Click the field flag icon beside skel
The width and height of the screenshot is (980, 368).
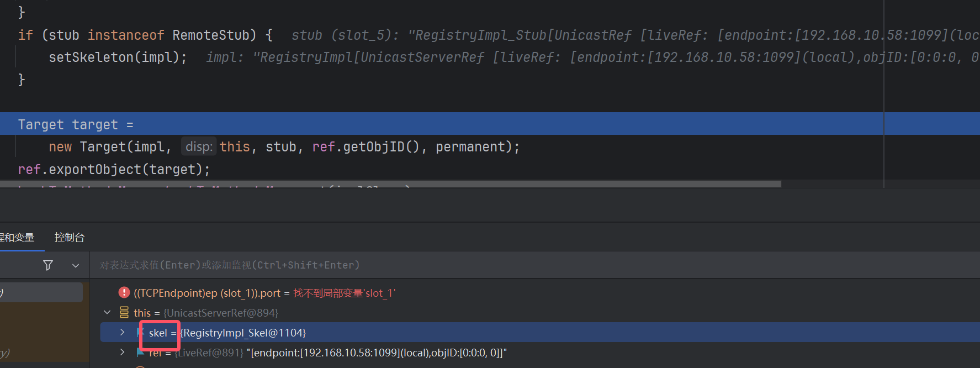click(140, 333)
